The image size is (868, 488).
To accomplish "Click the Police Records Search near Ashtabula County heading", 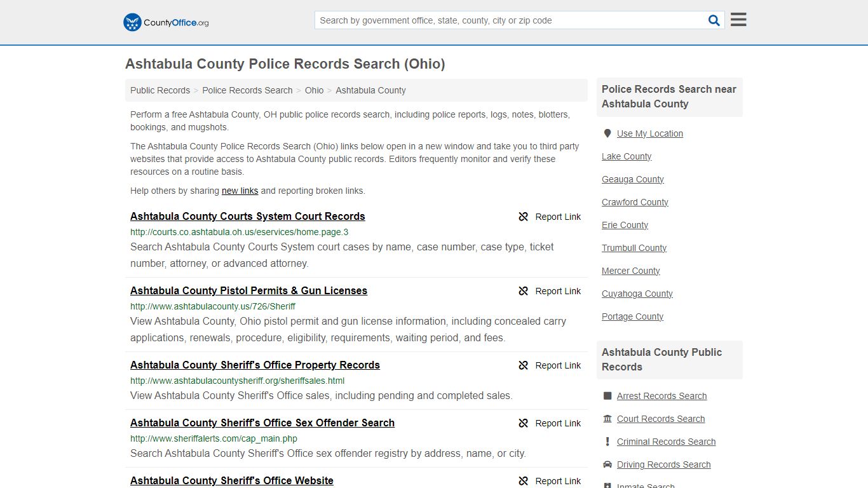I will click(x=669, y=97).
